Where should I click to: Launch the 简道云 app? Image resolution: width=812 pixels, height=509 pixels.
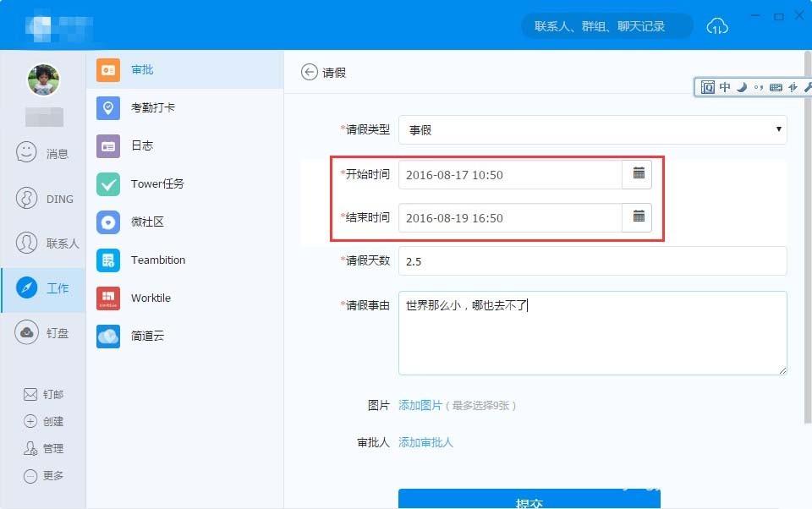[x=149, y=336]
